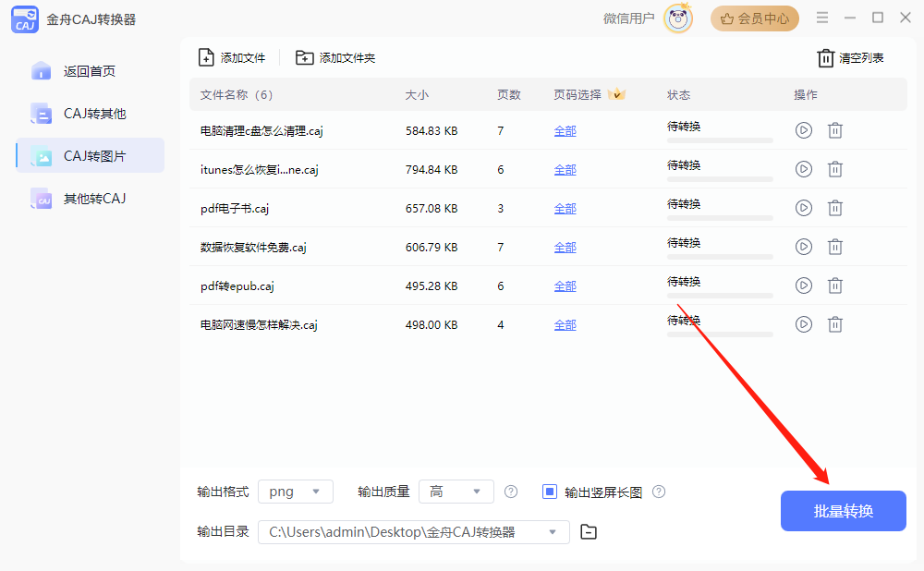Viewport: 924px width, 571px height.
Task: Click 全部 page link for 电脑清理c盘怎么清理.caj
Action: tap(565, 131)
